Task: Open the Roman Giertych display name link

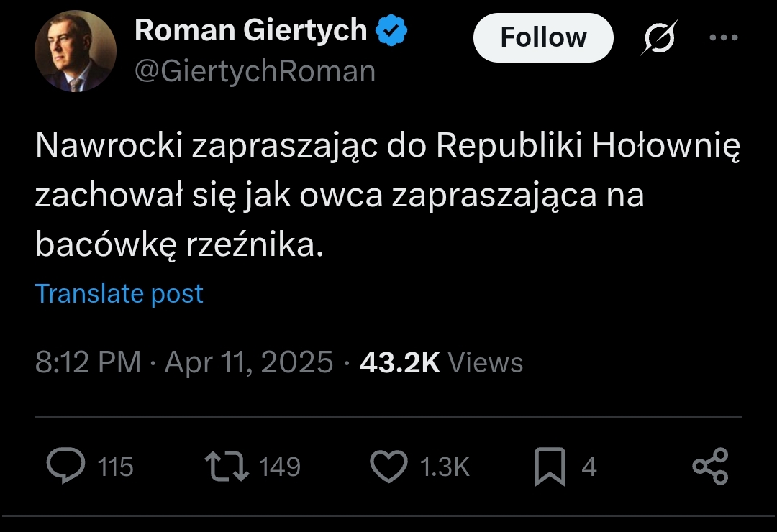Action: [x=251, y=30]
